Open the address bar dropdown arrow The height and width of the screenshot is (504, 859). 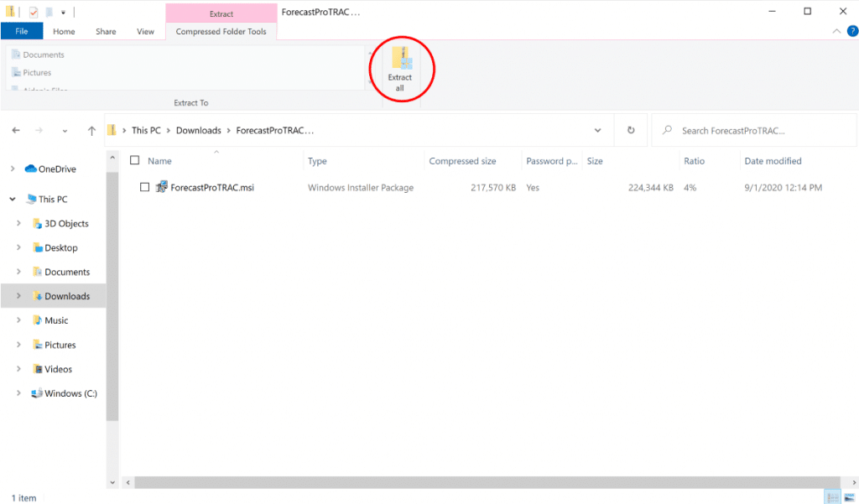[x=597, y=130]
